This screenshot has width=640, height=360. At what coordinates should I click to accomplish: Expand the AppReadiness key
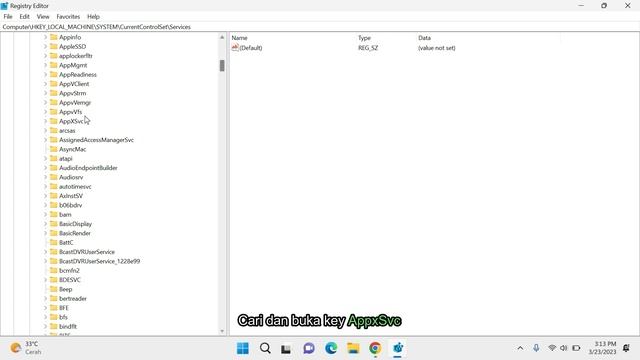[x=45, y=75]
